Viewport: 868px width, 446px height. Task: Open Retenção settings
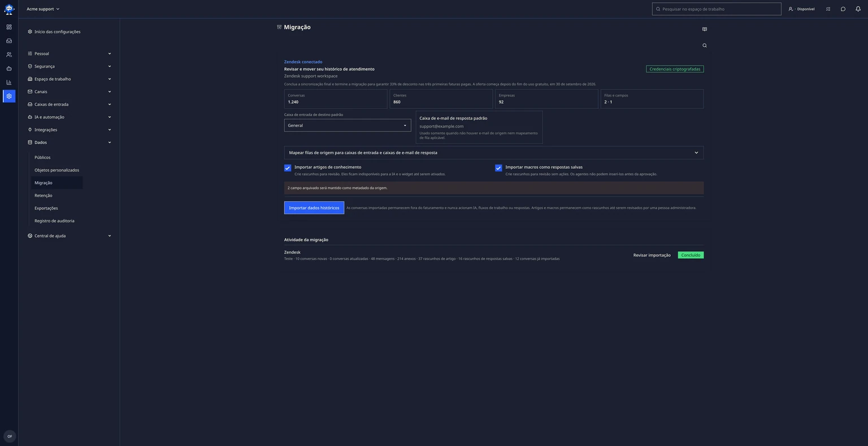(44, 195)
